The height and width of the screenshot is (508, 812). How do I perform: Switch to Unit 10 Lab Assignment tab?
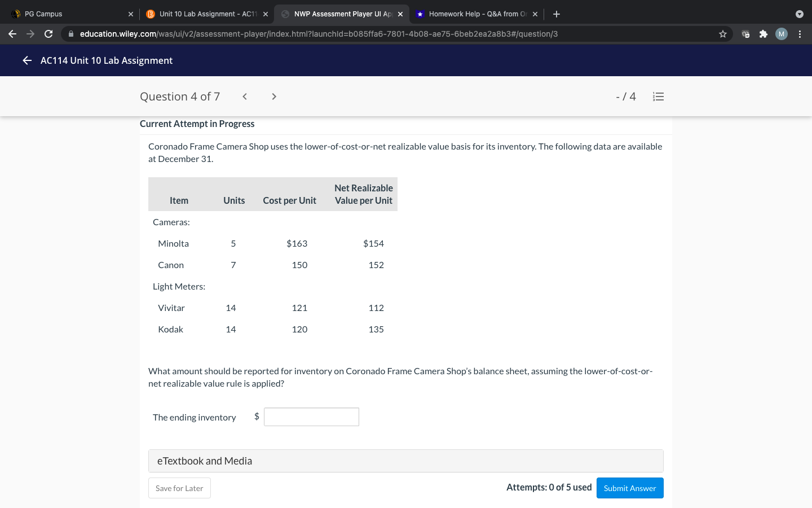[208, 14]
